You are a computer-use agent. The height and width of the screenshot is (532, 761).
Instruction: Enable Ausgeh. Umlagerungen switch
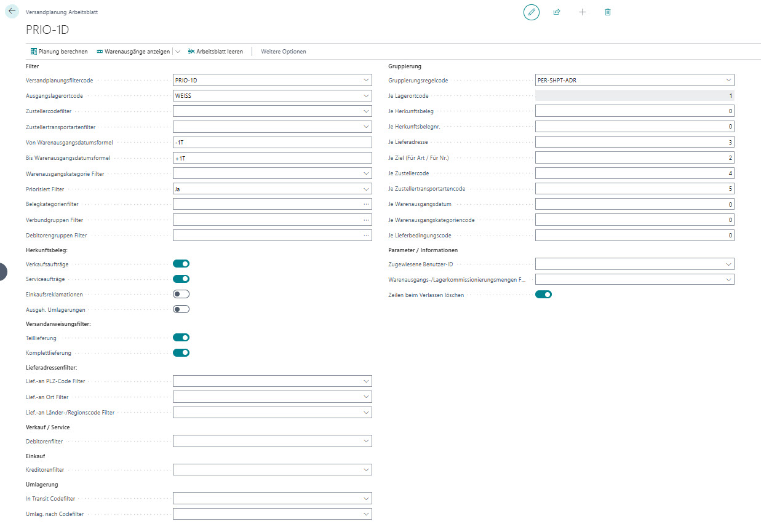181,309
